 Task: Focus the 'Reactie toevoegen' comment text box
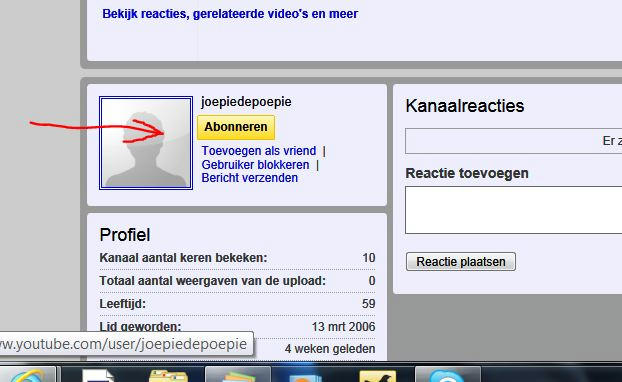[x=513, y=210]
